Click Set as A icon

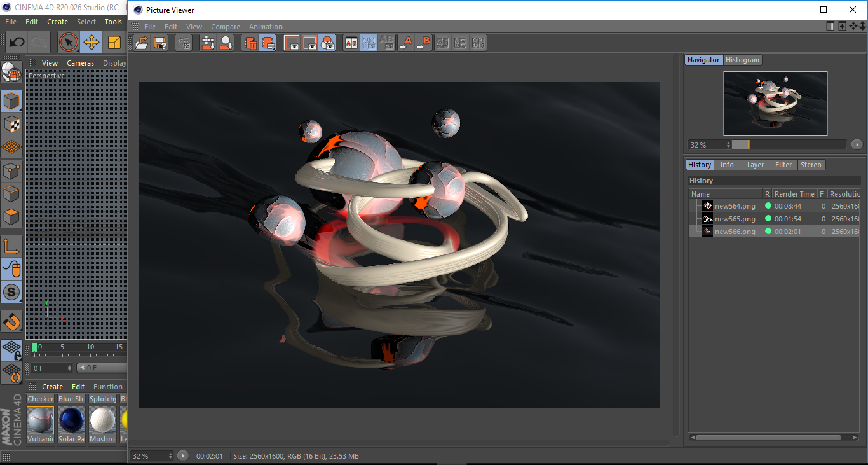point(405,43)
